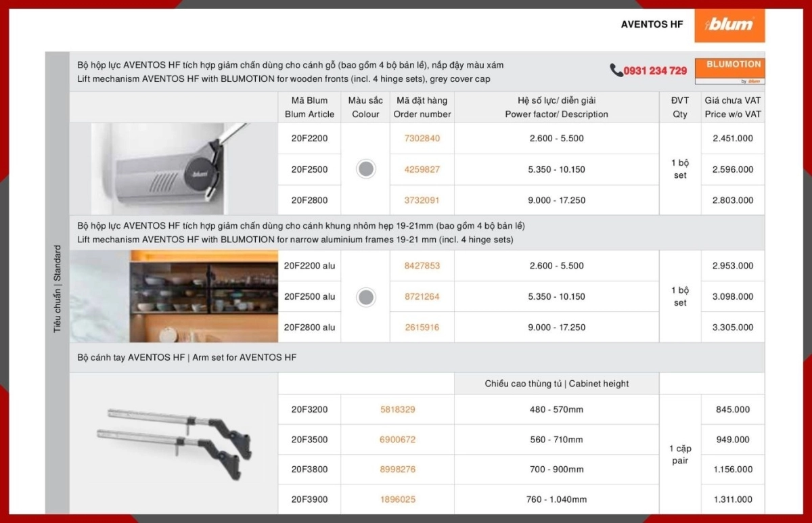Open order number 7302840
The height and width of the screenshot is (523, 812).
pos(422,138)
